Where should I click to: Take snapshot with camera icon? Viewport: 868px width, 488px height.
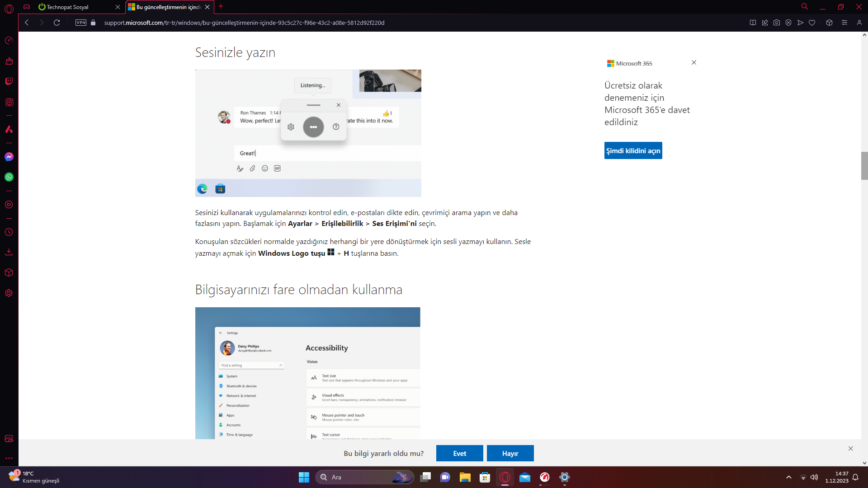tap(777, 23)
